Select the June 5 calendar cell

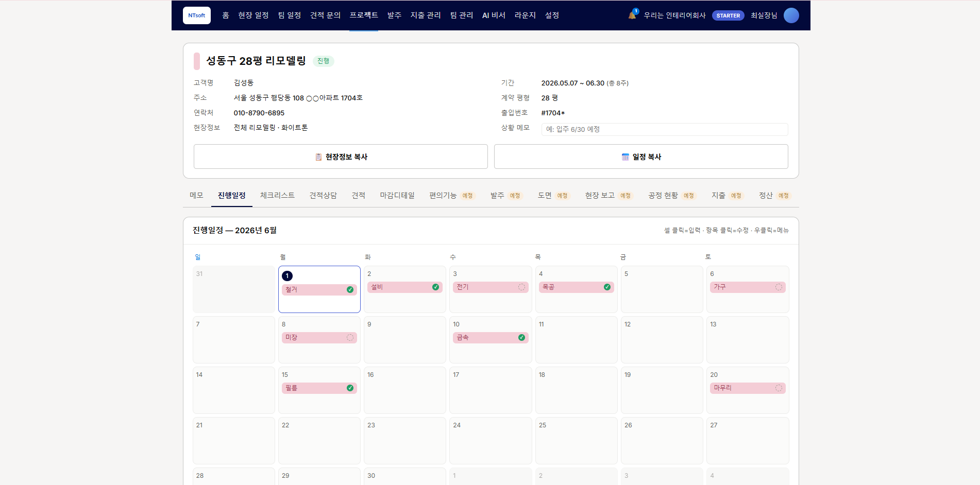point(662,289)
